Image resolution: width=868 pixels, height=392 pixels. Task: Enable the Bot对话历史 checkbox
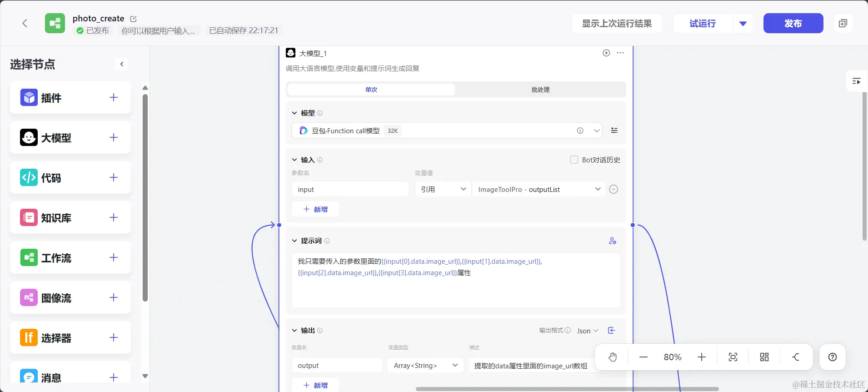[574, 160]
